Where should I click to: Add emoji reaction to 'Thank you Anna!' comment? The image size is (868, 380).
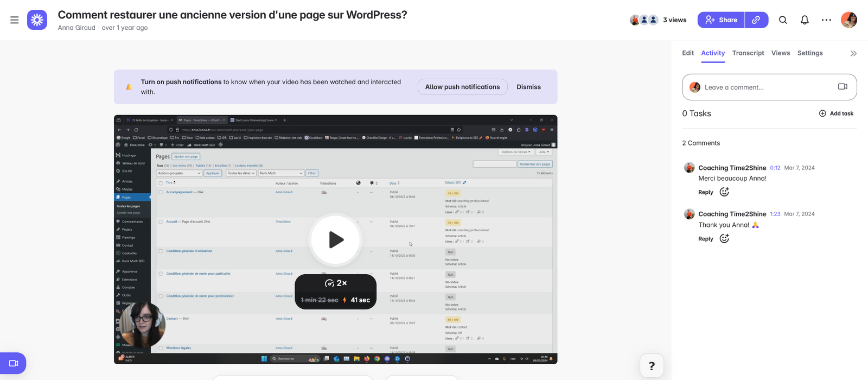pos(724,239)
